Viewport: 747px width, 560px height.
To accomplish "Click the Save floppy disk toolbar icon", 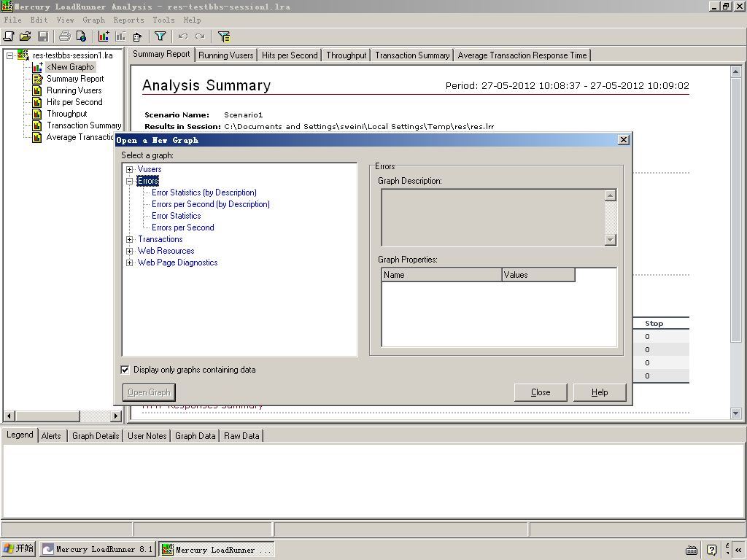I will (43, 36).
